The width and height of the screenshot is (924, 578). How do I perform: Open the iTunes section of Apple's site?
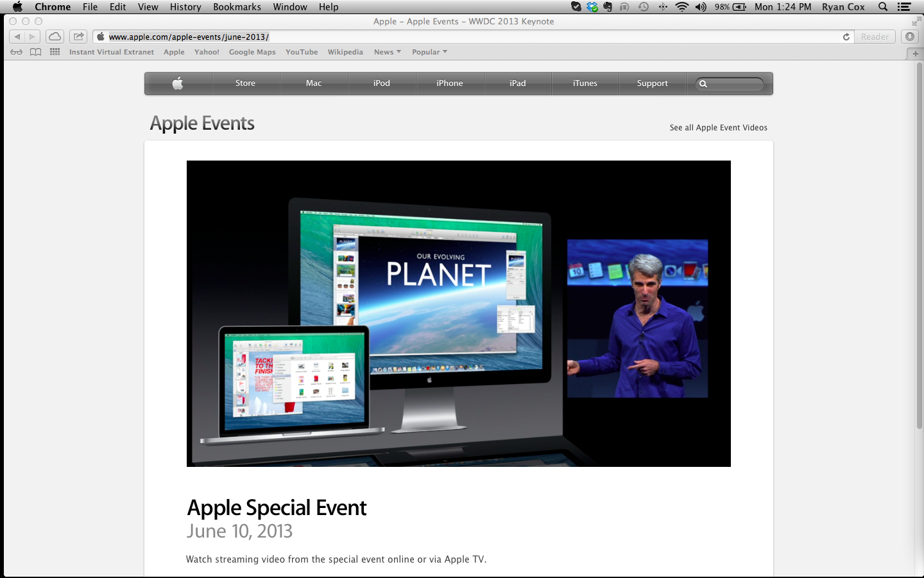[x=585, y=83]
